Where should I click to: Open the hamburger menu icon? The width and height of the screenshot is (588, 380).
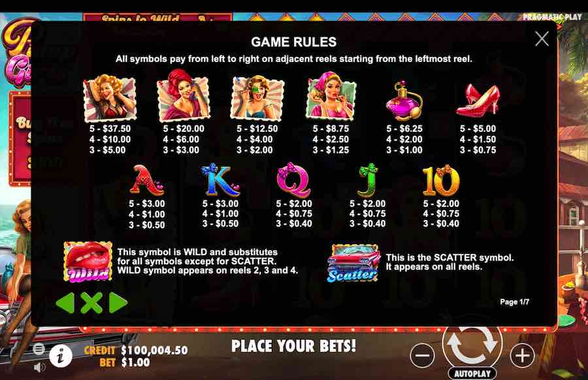coord(39,349)
